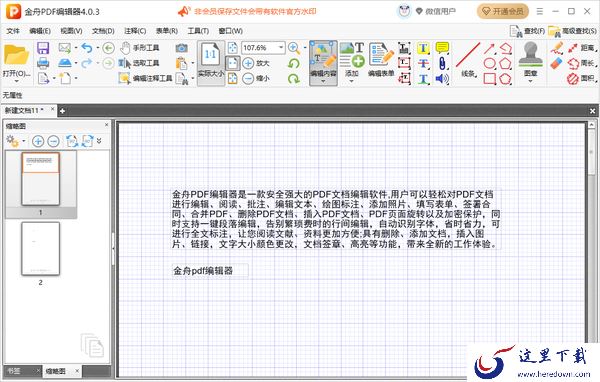The height and width of the screenshot is (382, 600).
Task: Click the eraser tool icon
Action: click(557, 64)
